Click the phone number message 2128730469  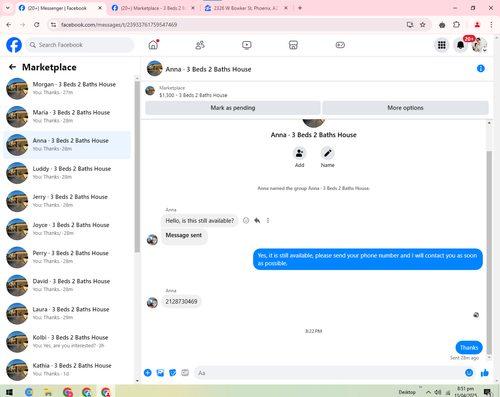(181, 301)
